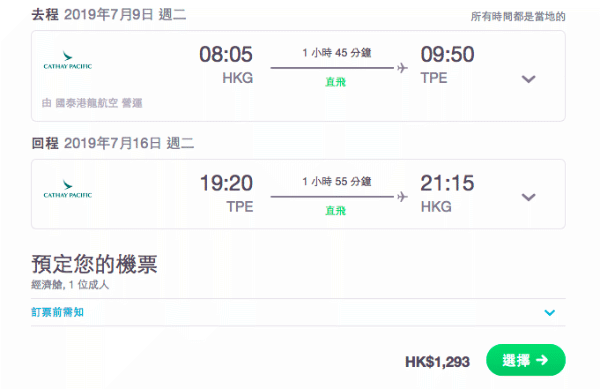
Task: Click airplane icon on return flight route line
Action: (x=402, y=197)
